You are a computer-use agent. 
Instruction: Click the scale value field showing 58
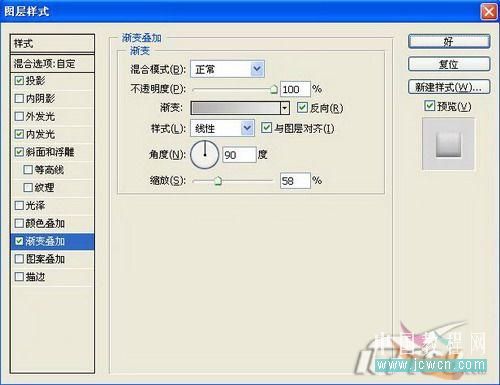[295, 181]
